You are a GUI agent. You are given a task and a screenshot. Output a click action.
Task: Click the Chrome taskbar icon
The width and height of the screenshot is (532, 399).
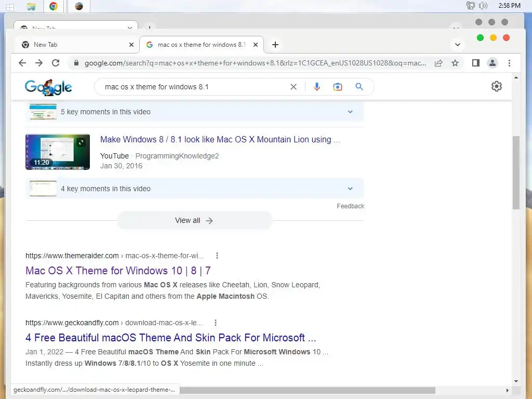(x=54, y=6)
